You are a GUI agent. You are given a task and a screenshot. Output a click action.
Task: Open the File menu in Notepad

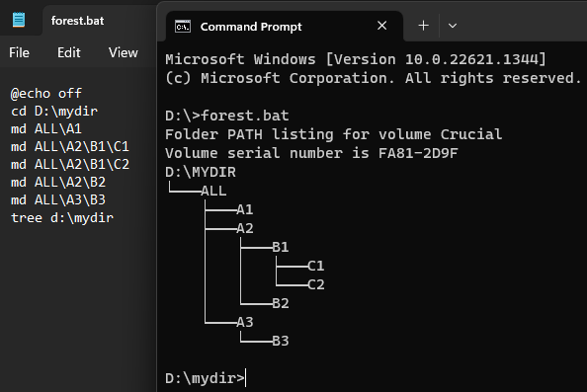pos(19,52)
